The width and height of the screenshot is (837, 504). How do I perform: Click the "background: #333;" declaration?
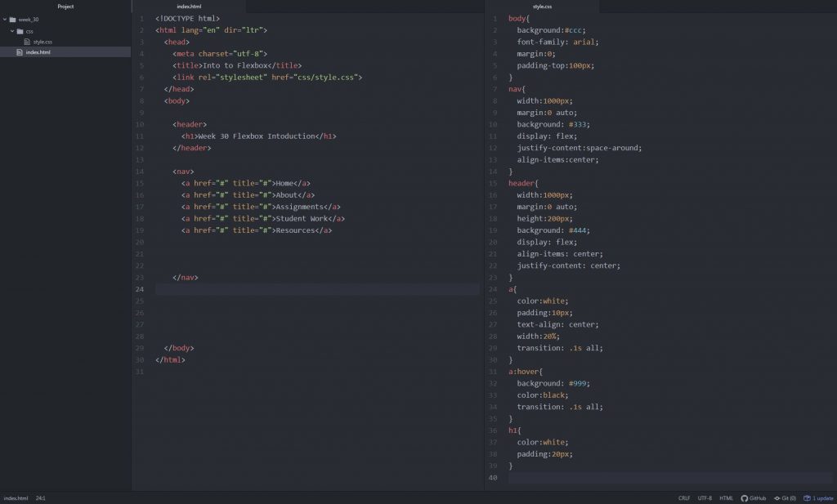point(553,125)
